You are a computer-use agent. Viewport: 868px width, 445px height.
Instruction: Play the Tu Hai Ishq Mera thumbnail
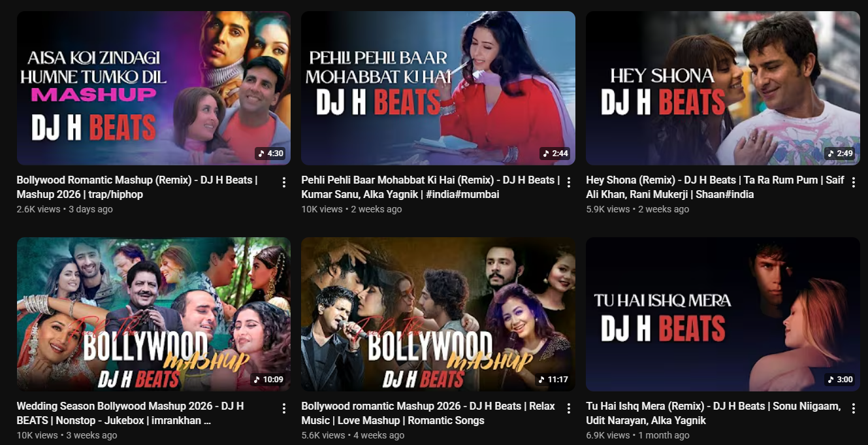click(x=723, y=314)
